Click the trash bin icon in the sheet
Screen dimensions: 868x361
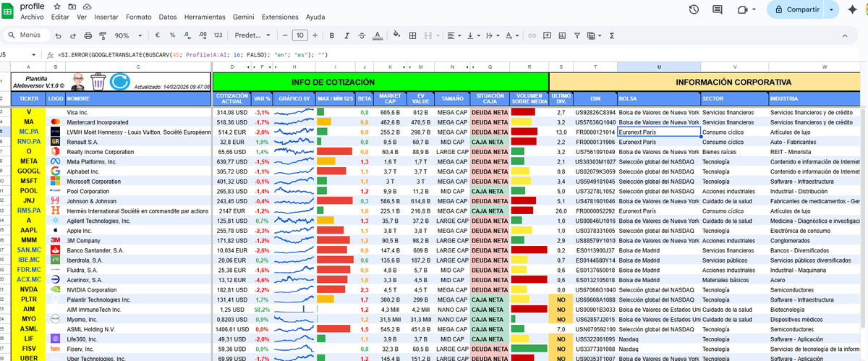98,82
